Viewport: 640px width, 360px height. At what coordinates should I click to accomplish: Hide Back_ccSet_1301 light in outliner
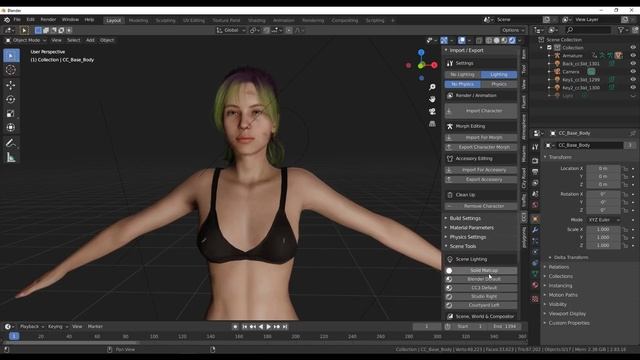point(633,64)
